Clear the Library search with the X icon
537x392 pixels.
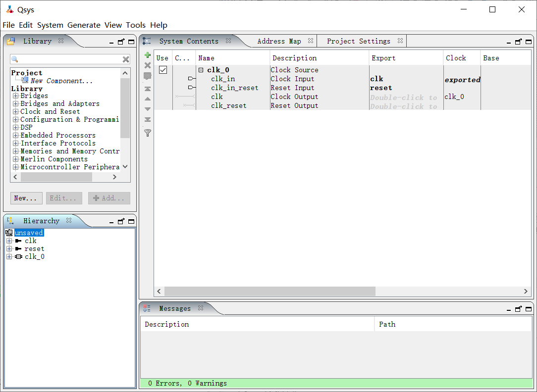coord(126,59)
